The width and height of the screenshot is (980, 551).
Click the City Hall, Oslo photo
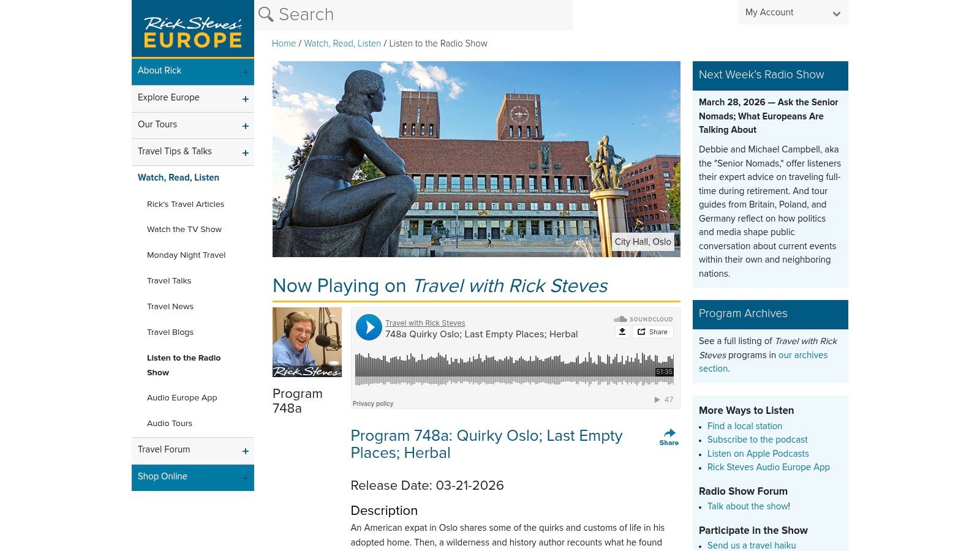point(477,159)
